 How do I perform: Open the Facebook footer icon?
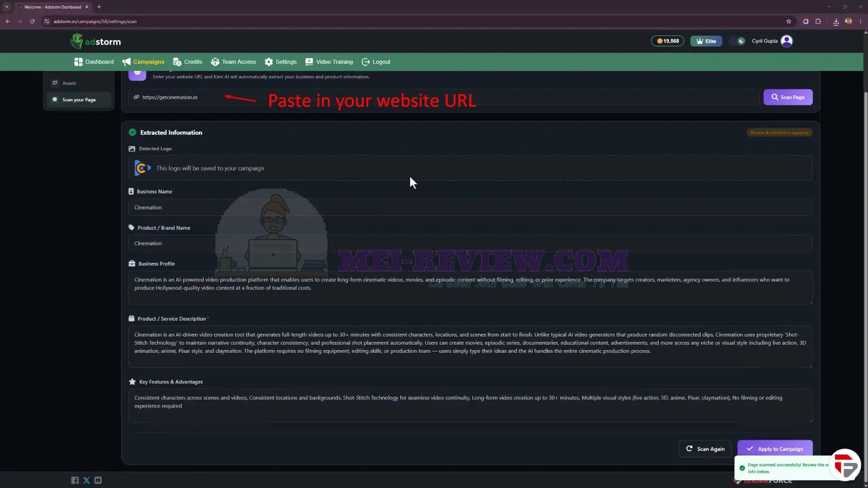(75, 480)
